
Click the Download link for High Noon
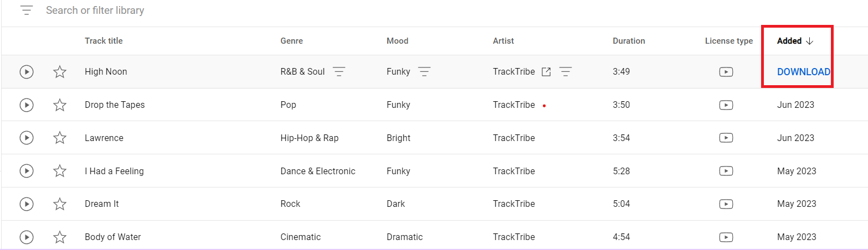(x=803, y=72)
